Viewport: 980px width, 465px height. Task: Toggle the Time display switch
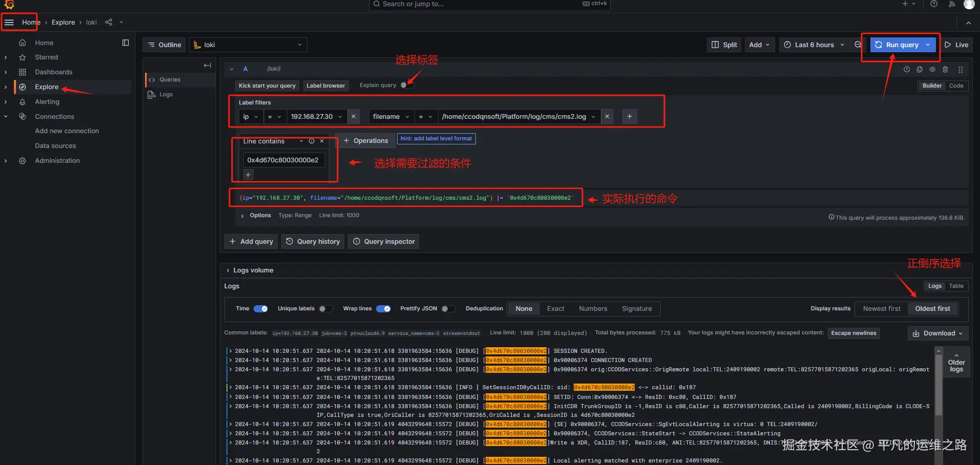[x=261, y=309]
